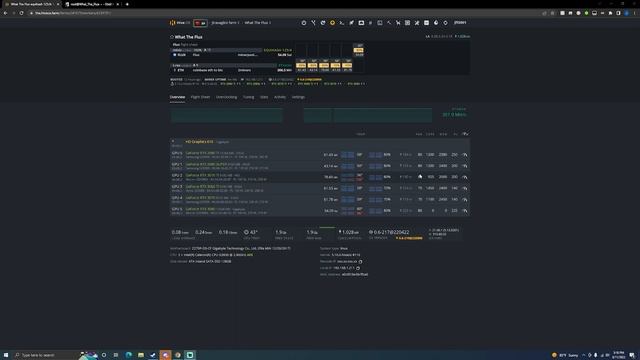This screenshot has width=640, height=360.
Task: Open the tuning icon for the GPU 3 row
Action: [464, 188]
